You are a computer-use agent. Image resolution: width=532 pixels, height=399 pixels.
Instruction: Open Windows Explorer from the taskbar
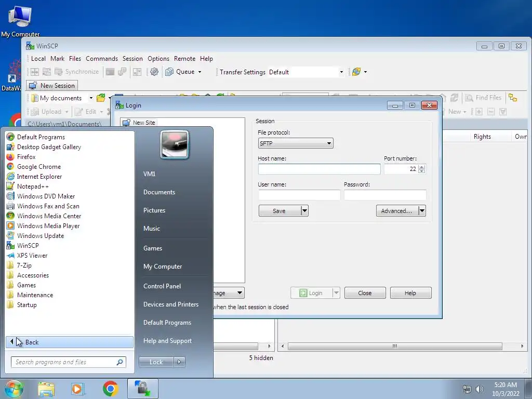46,389
